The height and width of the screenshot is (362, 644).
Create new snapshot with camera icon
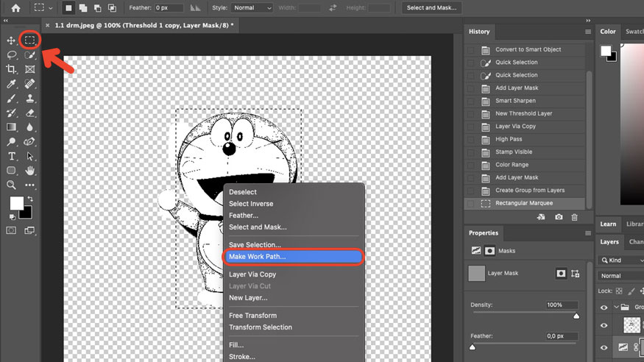tap(559, 217)
